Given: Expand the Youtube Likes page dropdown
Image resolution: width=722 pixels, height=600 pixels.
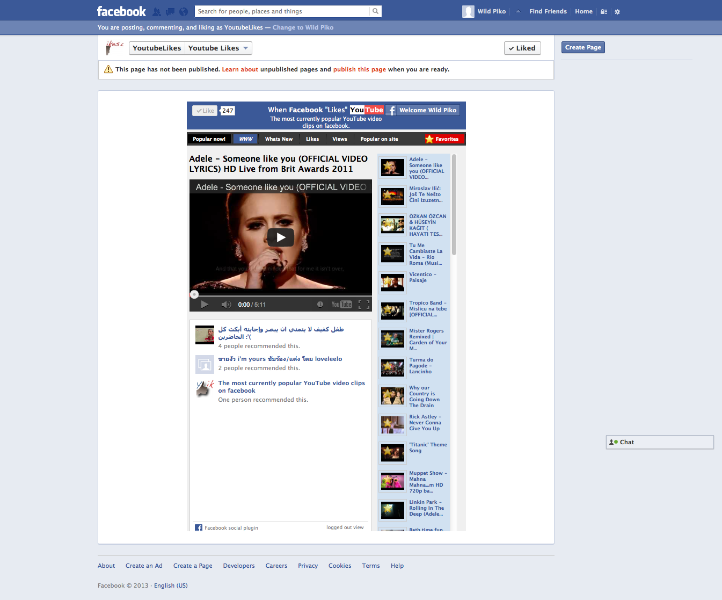Looking at the screenshot, I should [219, 48].
